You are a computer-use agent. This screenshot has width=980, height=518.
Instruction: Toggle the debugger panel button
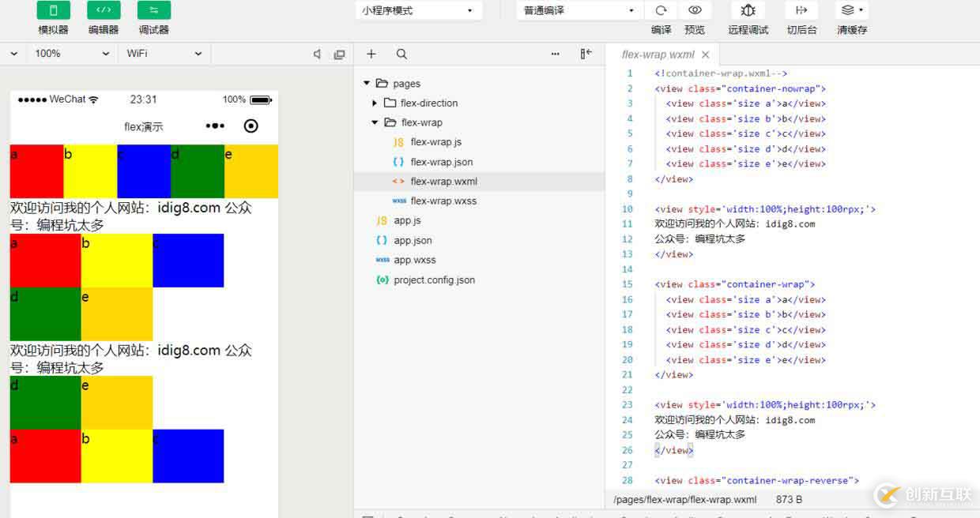[153, 10]
